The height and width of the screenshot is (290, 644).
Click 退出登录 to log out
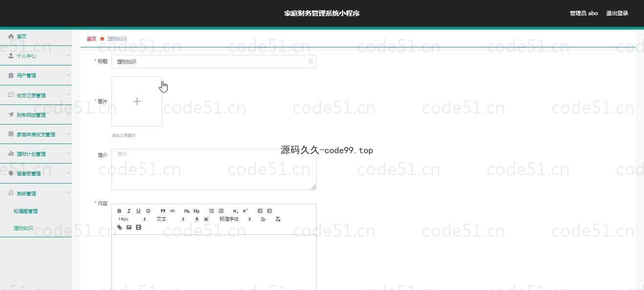(617, 13)
